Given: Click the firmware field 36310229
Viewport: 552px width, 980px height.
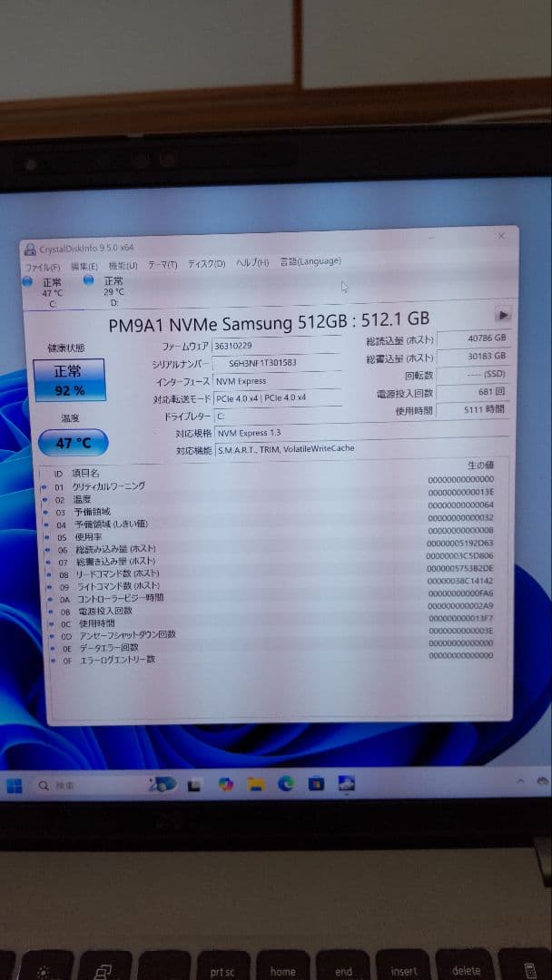Looking at the screenshot, I should 276,345.
